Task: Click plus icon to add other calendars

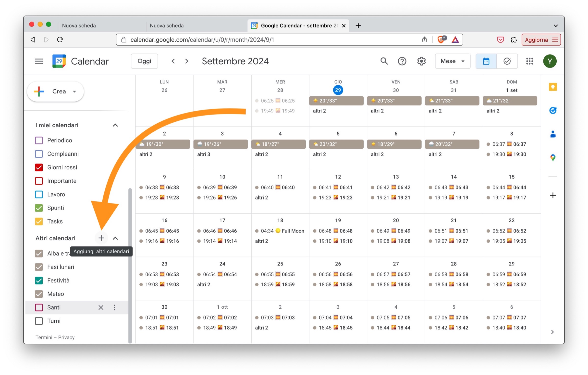Action: click(101, 238)
